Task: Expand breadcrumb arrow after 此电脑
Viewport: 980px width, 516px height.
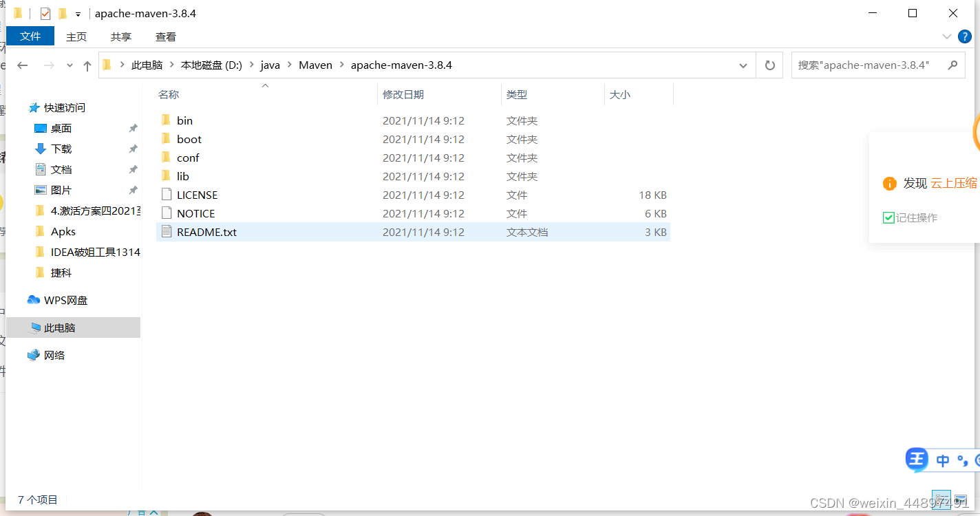Action: click(172, 65)
